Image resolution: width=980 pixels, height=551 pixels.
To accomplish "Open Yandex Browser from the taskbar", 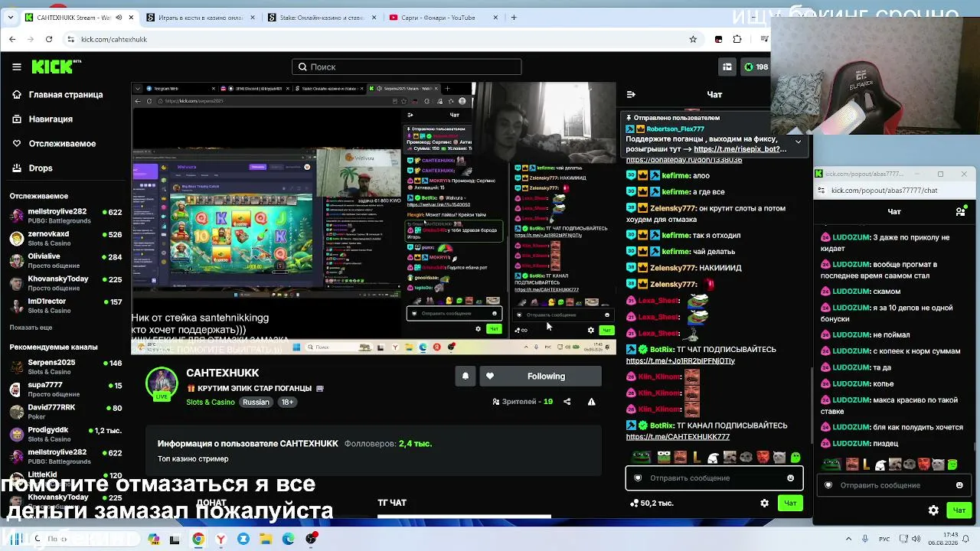I will point(220,539).
